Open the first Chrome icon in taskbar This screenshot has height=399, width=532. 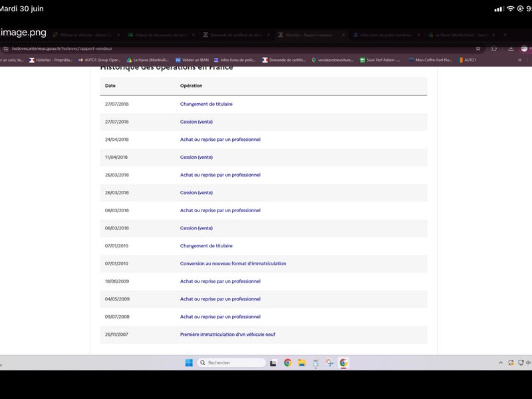tap(288, 362)
